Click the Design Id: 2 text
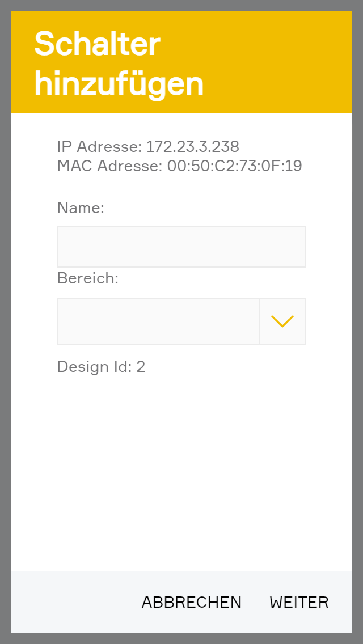This screenshot has width=363, height=644. click(x=102, y=367)
